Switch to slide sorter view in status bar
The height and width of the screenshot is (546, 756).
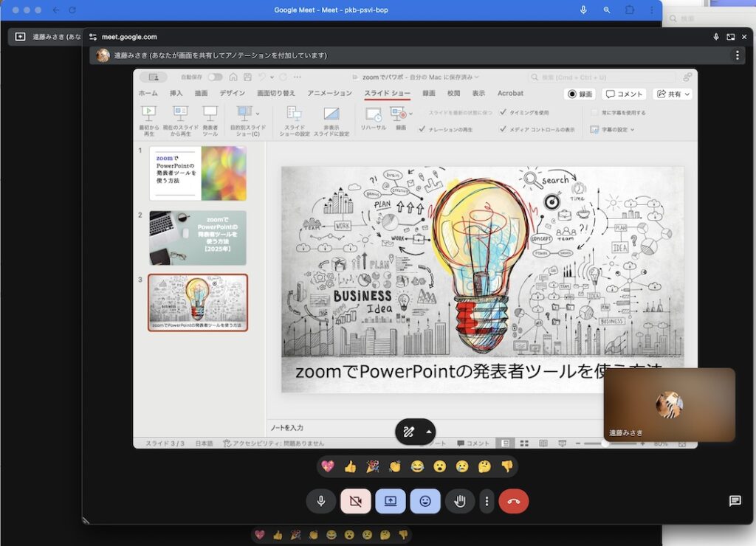(x=524, y=443)
